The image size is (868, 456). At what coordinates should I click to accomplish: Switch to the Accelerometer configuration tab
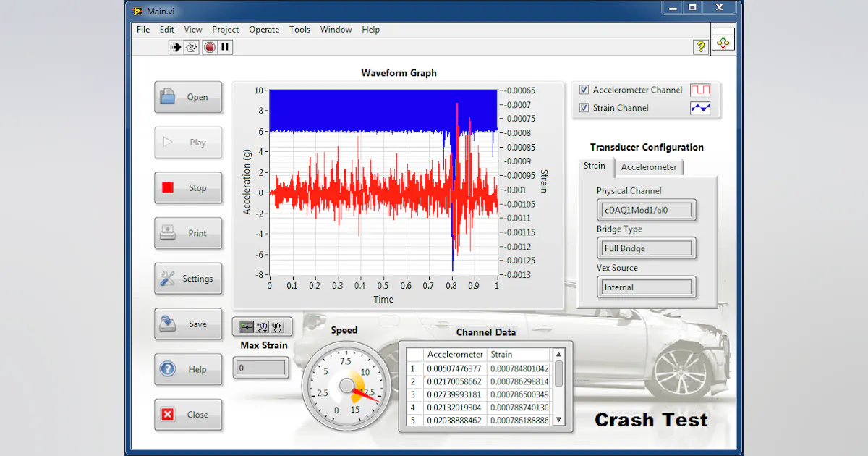pyautogui.click(x=649, y=167)
